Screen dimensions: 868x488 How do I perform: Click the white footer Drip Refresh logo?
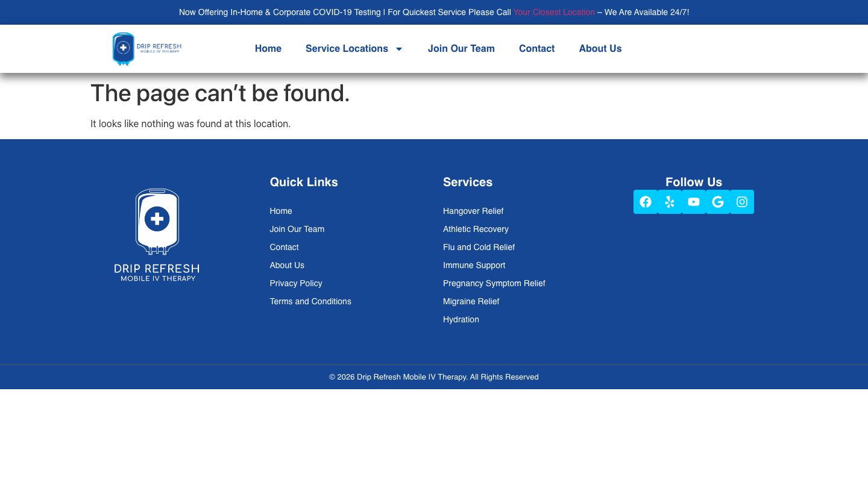[157, 235]
